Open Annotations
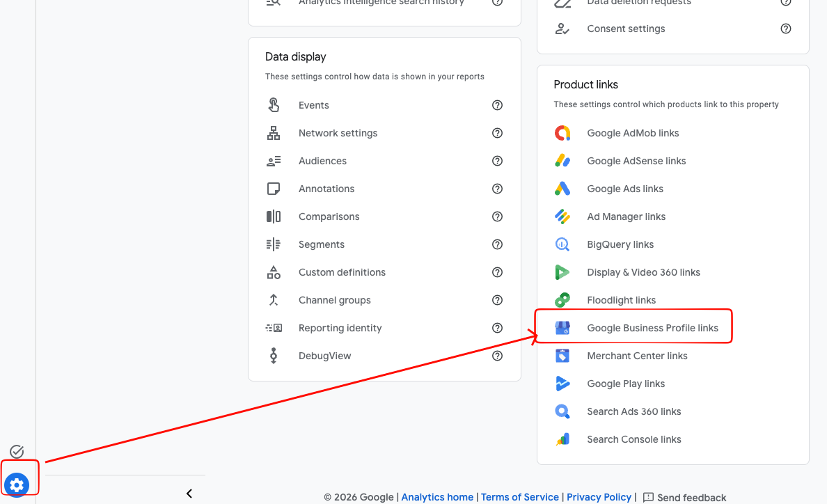Screen dimensions: 827x504 [x=326, y=189]
